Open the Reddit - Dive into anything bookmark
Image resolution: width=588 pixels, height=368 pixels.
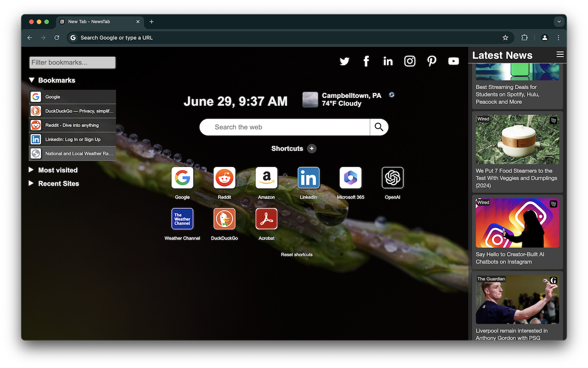pyautogui.click(x=72, y=125)
